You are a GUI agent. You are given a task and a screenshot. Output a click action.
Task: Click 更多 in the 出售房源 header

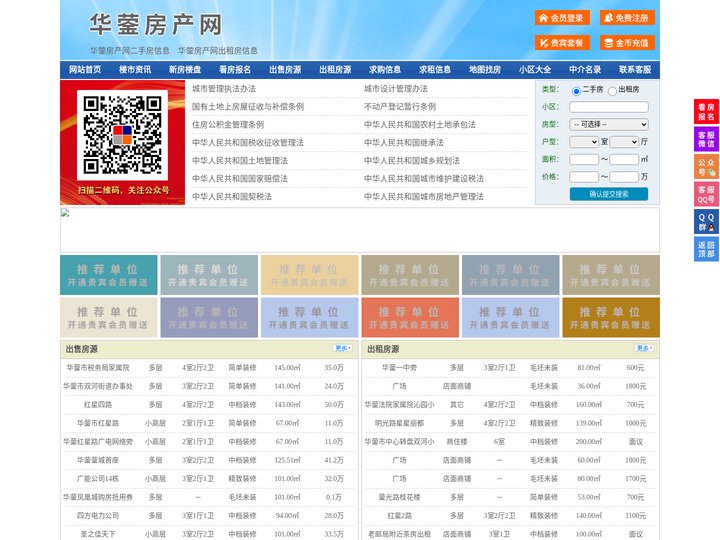[x=343, y=349]
